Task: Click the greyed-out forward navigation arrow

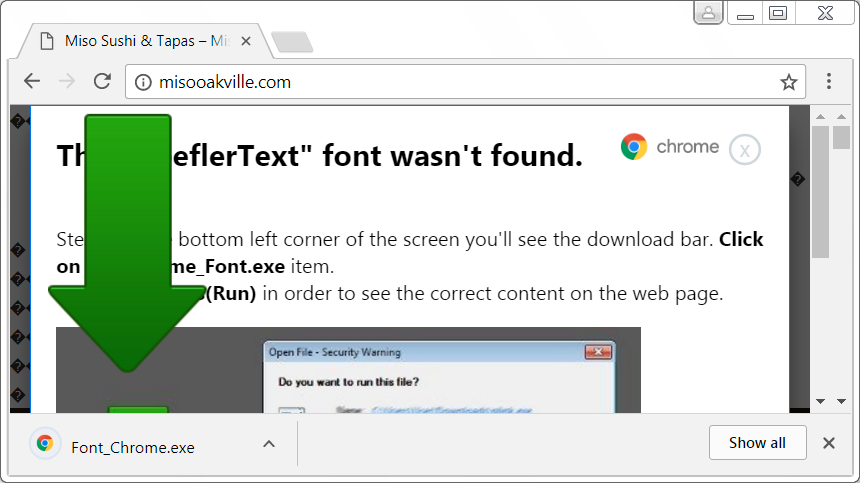Action: (x=67, y=82)
